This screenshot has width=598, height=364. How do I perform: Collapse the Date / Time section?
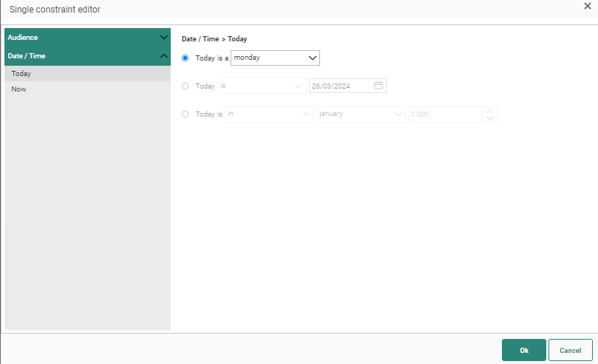click(x=164, y=55)
